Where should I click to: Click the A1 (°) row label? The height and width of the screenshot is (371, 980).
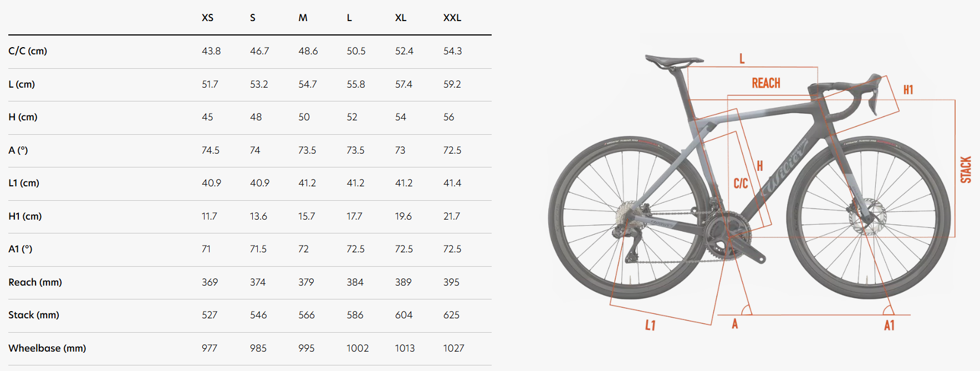tap(21, 249)
